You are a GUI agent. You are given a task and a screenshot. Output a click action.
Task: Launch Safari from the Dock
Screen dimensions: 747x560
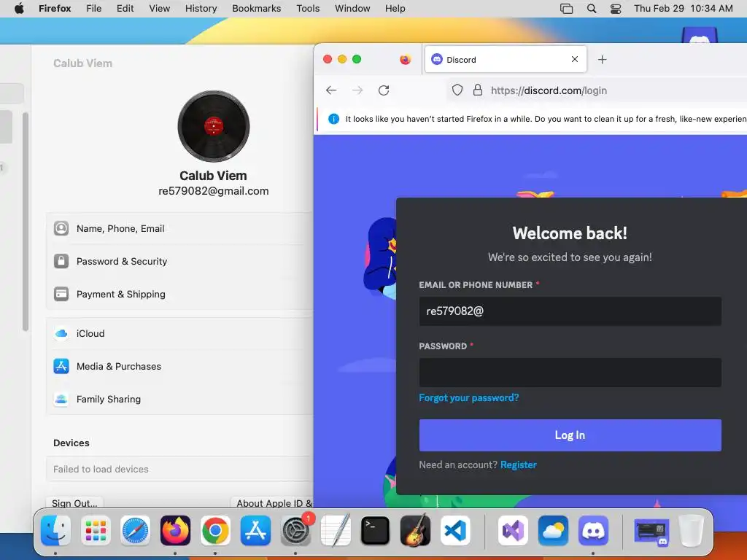click(135, 531)
